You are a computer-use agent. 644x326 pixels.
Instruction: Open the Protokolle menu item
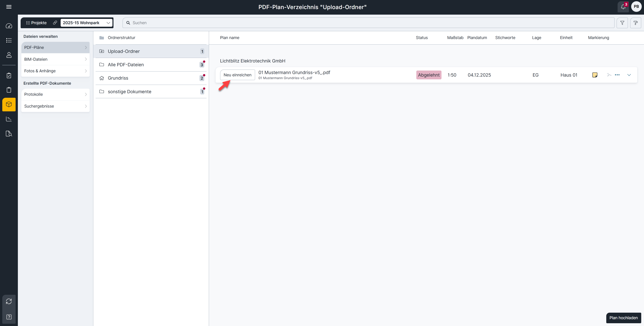(55, 94)
